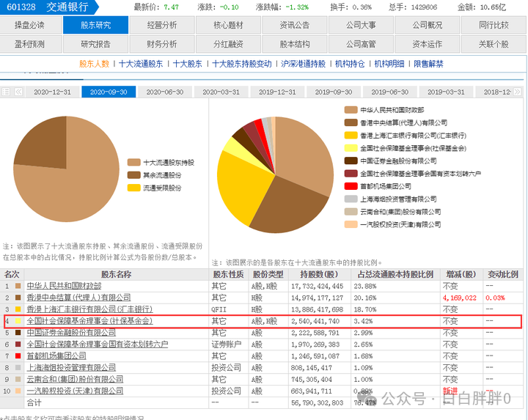The width and height of the screenshot is (528, 420).
Task: Click the 占总流通股本持股比例 column header
Action: [x=396, y=275]
